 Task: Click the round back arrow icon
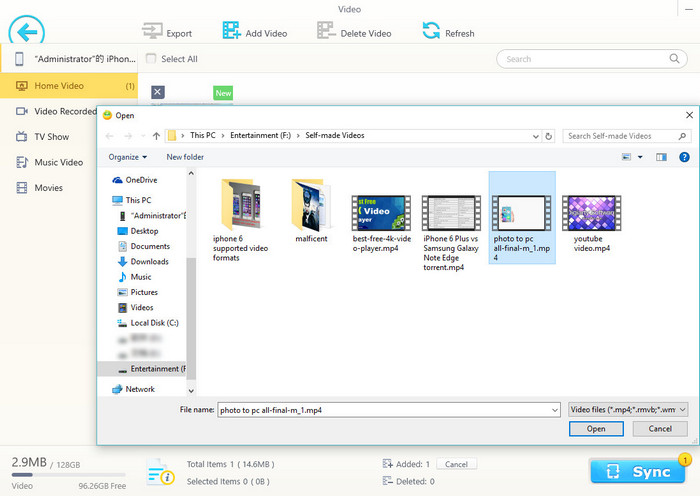(26, 31)
